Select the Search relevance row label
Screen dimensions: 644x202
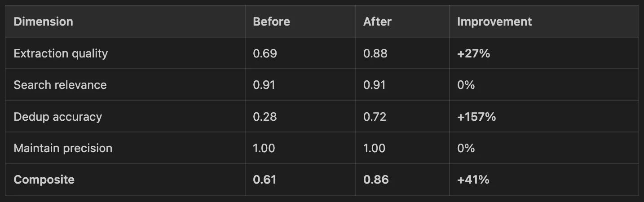pos(60,85)
